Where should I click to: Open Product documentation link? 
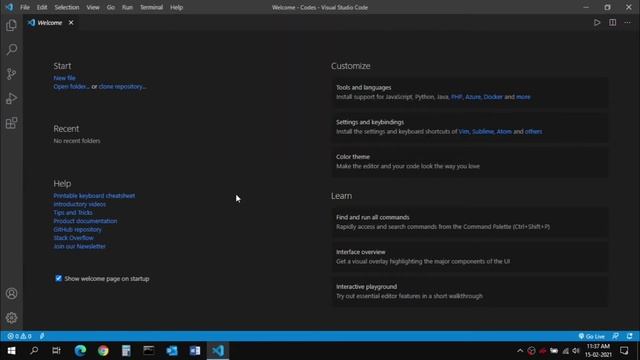85,221
